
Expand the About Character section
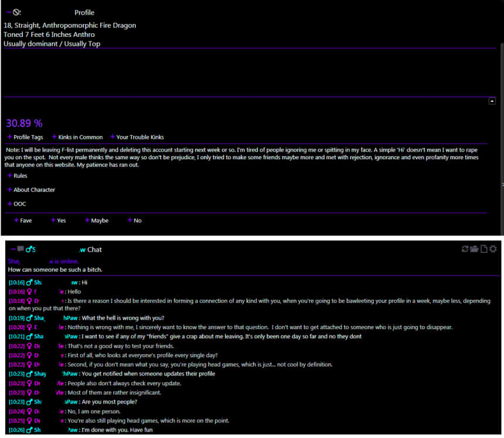31,190
